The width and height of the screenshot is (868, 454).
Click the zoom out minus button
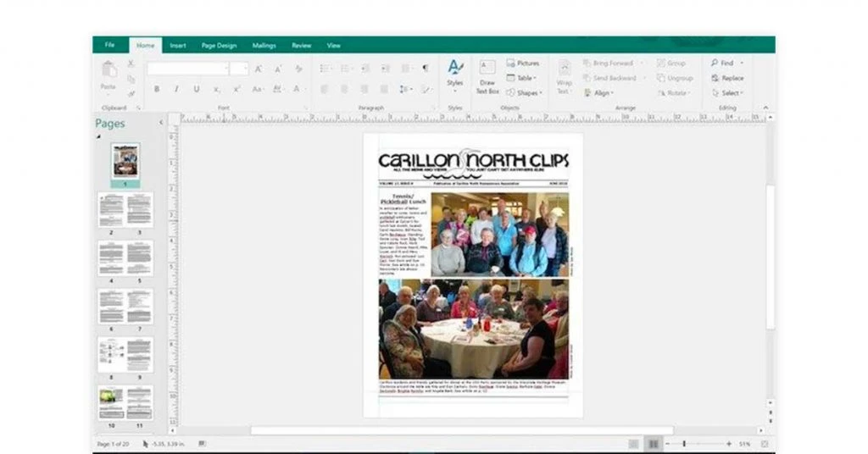pos(668,444)
